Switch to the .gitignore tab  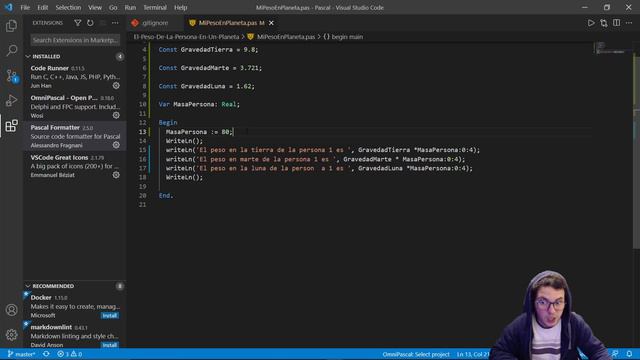coord(154,23)
